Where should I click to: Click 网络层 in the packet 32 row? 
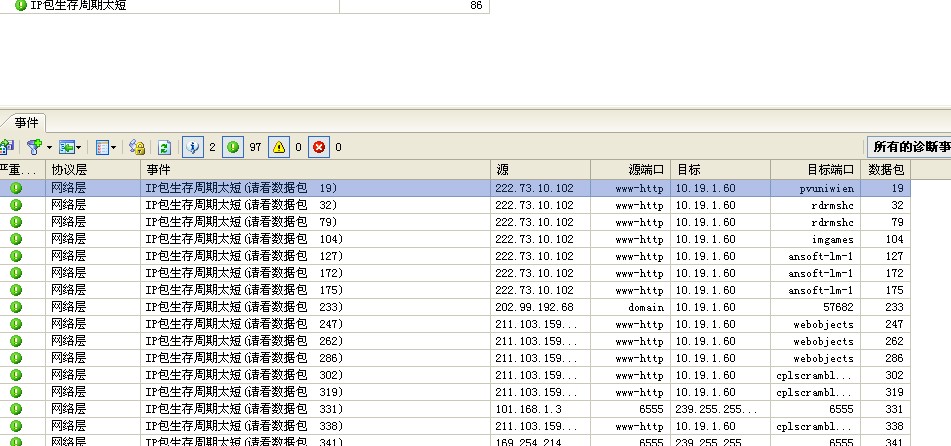tap(69, 205)
